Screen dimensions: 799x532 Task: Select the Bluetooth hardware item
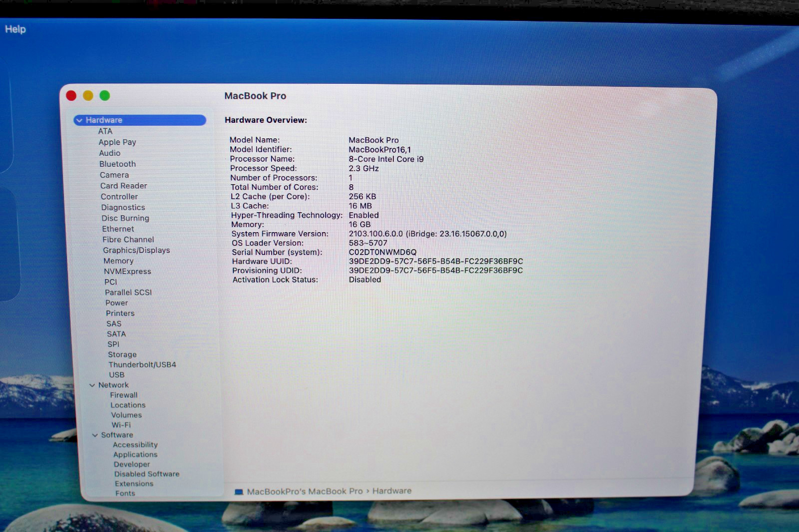pyautogui.click(x=117, y=164)
